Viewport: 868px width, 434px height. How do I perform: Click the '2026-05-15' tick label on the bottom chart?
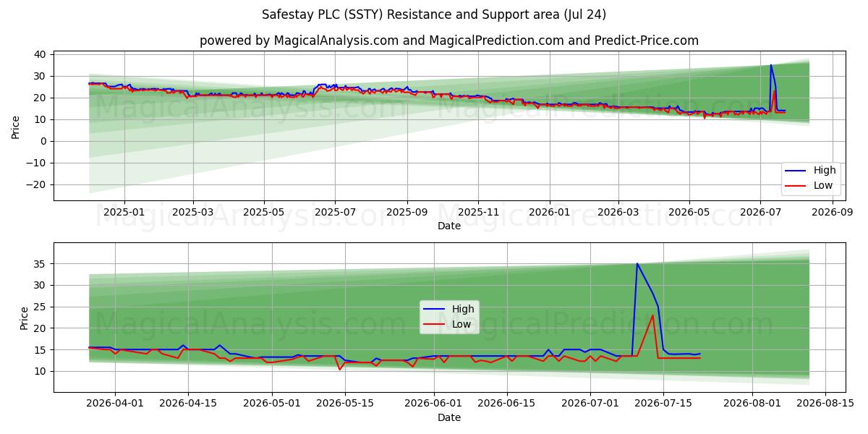pyautogui.click(x=345, y=404)
